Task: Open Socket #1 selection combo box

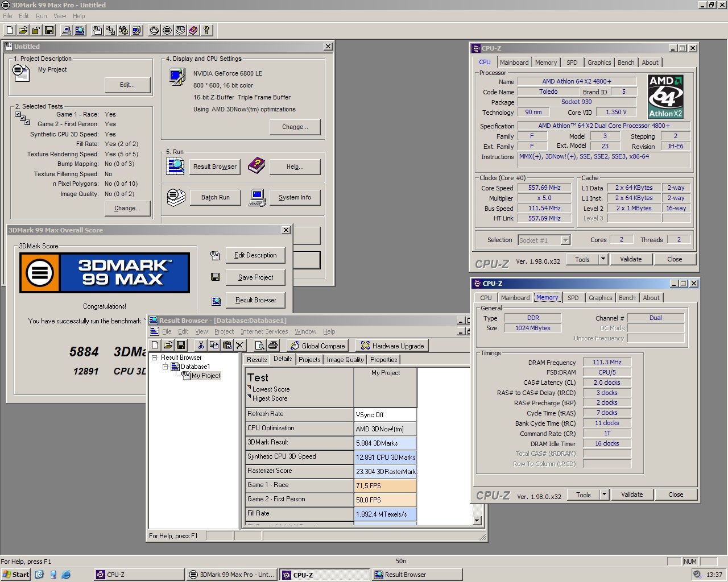Action: coord(544,240)
